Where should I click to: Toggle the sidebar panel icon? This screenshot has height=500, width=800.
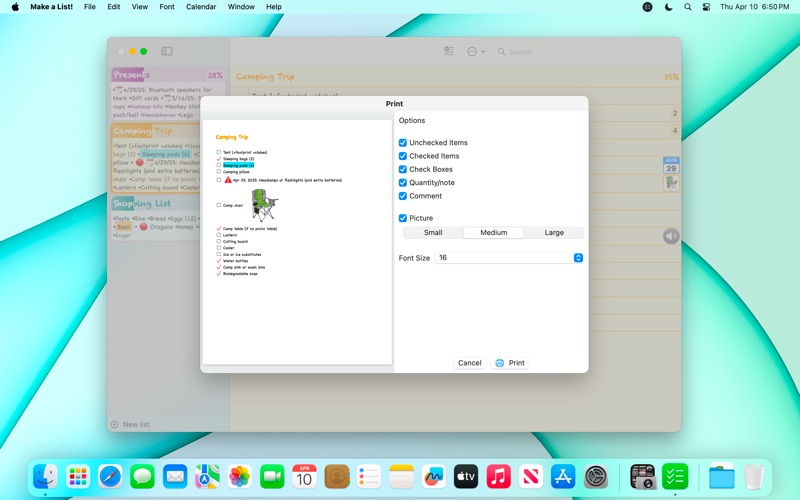pyautogui.click(x=167, y=51)
